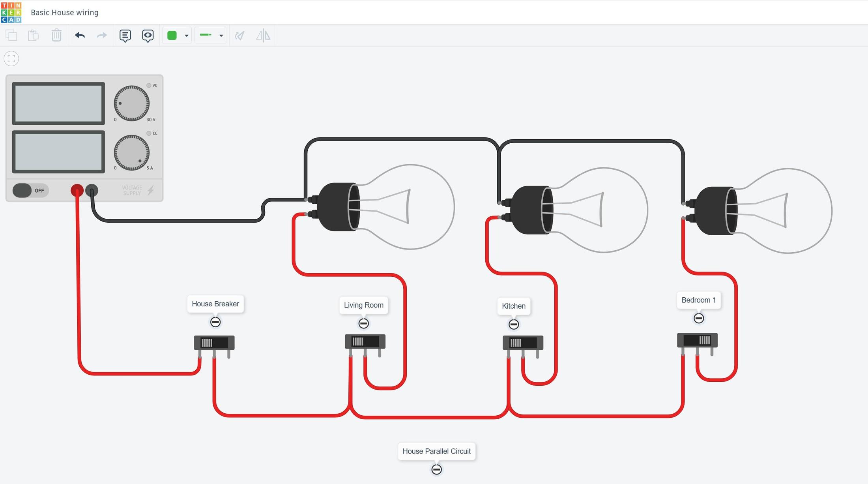Image resolution: width=868 pixels, height=484 pixels.
Task: Click the rotate component icon
Action: point(239,36)
